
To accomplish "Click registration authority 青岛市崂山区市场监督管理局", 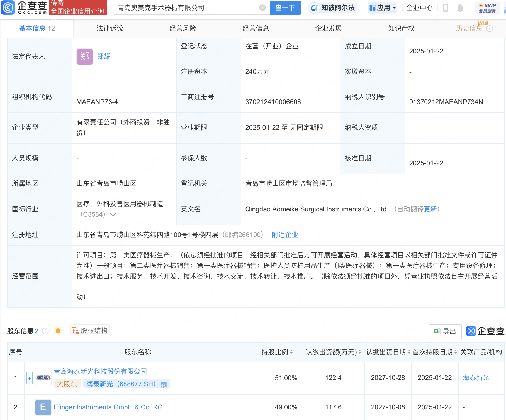I will [289, 184].
